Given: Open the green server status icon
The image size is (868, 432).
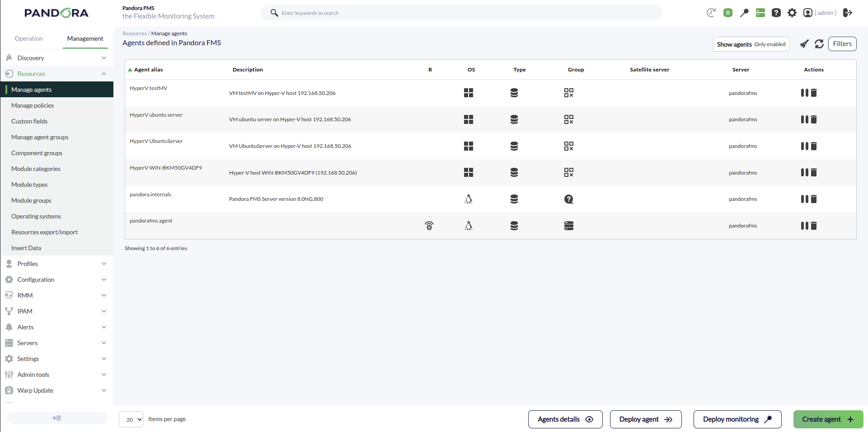Looking at the screenshot, I should pyautogui.click(x=760, y=13).
